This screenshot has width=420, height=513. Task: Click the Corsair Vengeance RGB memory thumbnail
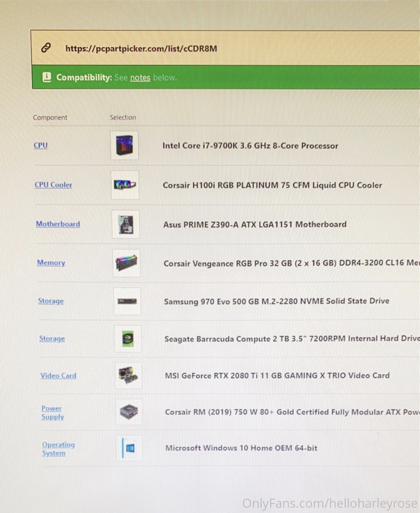tap(127, 263)
